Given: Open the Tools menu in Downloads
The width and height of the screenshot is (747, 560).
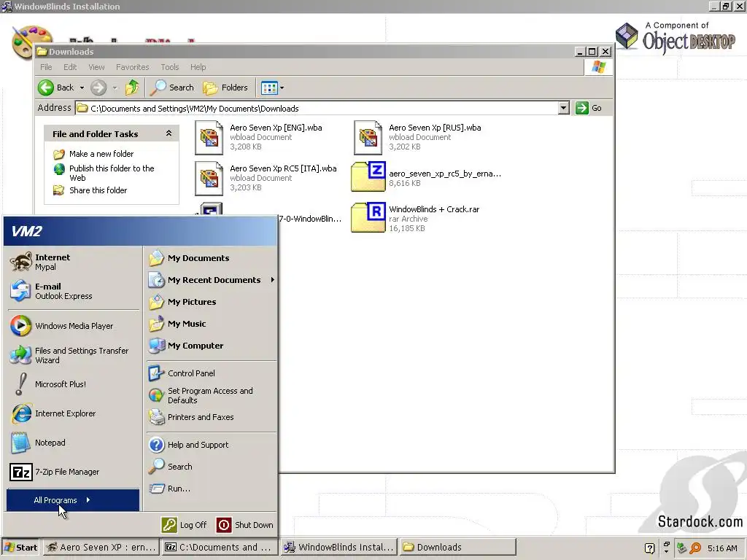Looking at the screenshot, I should tap(169, 67).
